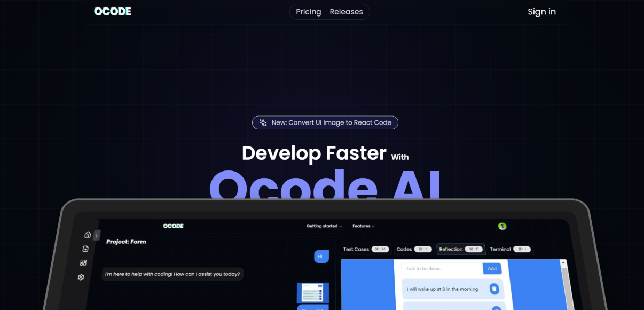The width and height of the screenshot is (644, 310).
Task: Open the green avatar icon in the app header
Action: (x=502, y=226)
